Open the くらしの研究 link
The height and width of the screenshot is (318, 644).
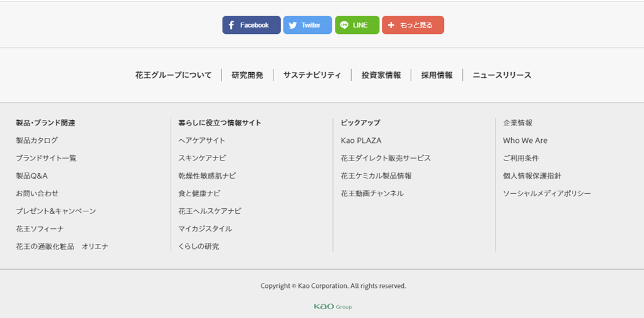(199, 246)
